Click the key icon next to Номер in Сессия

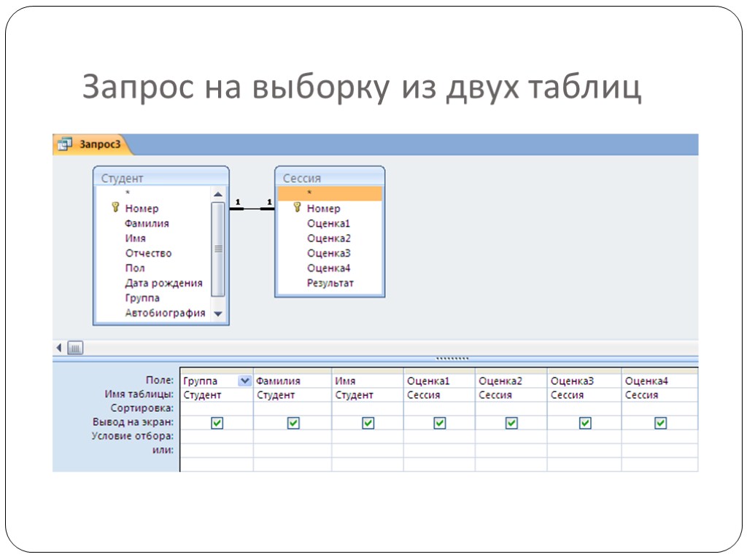click(298, 208)
